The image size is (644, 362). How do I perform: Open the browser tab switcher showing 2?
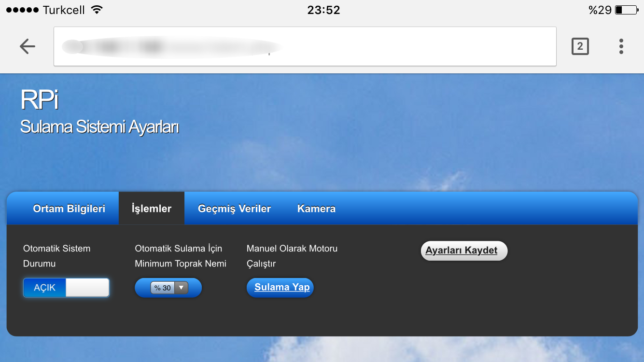click(x=580, y=46)
